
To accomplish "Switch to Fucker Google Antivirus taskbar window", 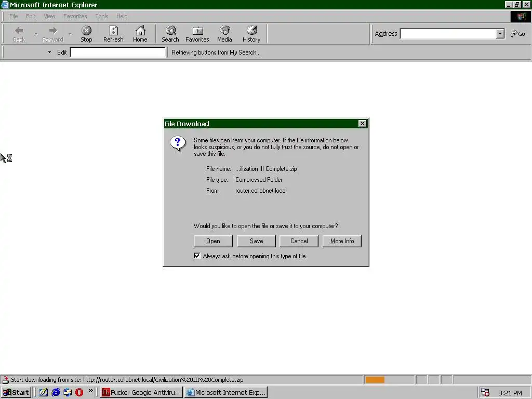I will click(141, 393).
